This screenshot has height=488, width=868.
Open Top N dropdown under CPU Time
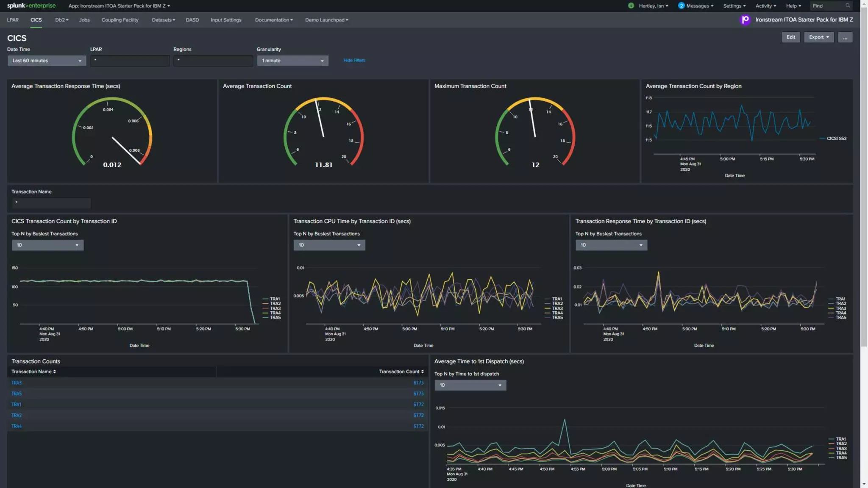(329, 245)
